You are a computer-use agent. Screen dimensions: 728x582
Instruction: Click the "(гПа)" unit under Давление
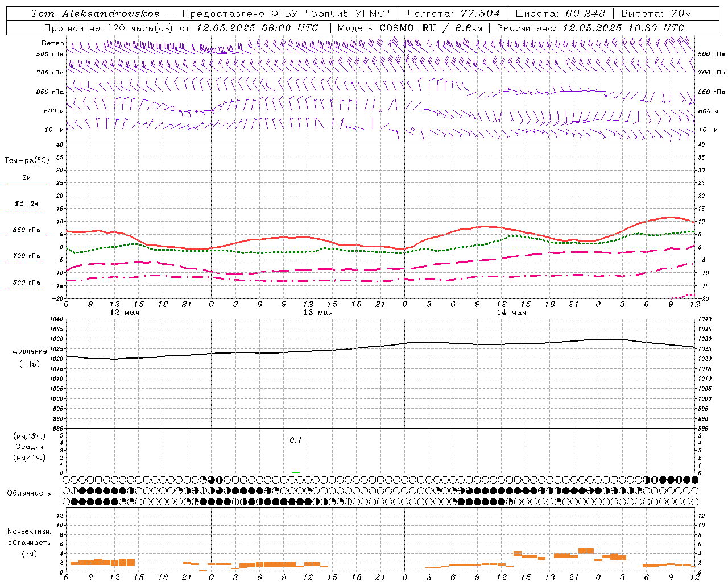click(x=30, y=364)
